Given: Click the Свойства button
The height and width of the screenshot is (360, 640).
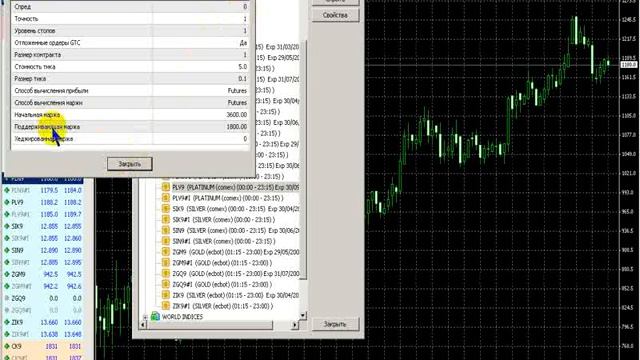Looking at the screenshot, I should click(335, 15).
